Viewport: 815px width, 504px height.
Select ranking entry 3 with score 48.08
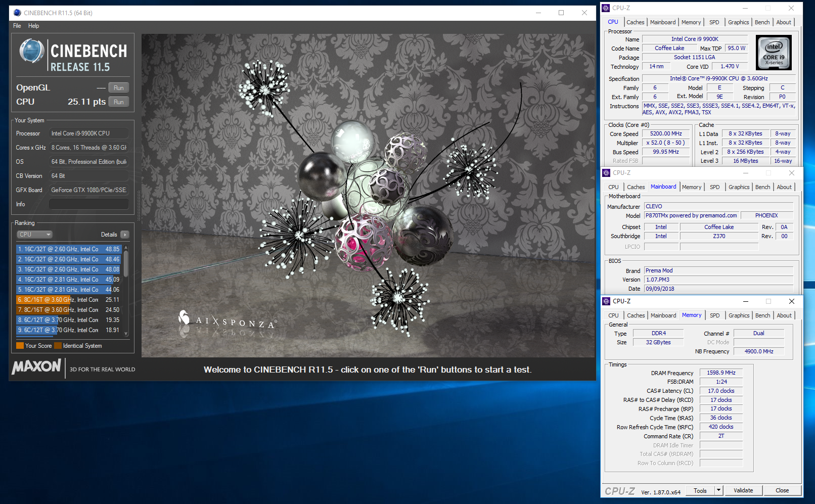click(x=69, y=269)
